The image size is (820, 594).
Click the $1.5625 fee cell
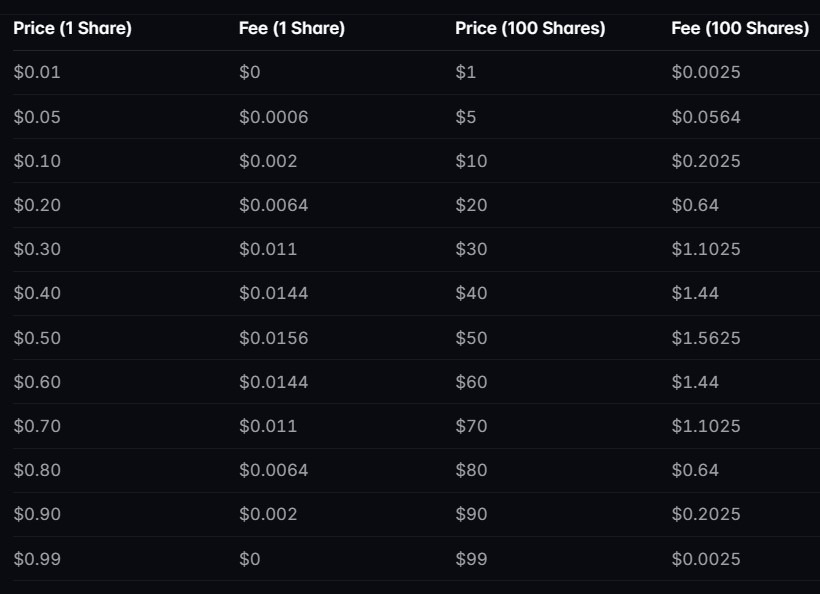[x=706, y=338]
